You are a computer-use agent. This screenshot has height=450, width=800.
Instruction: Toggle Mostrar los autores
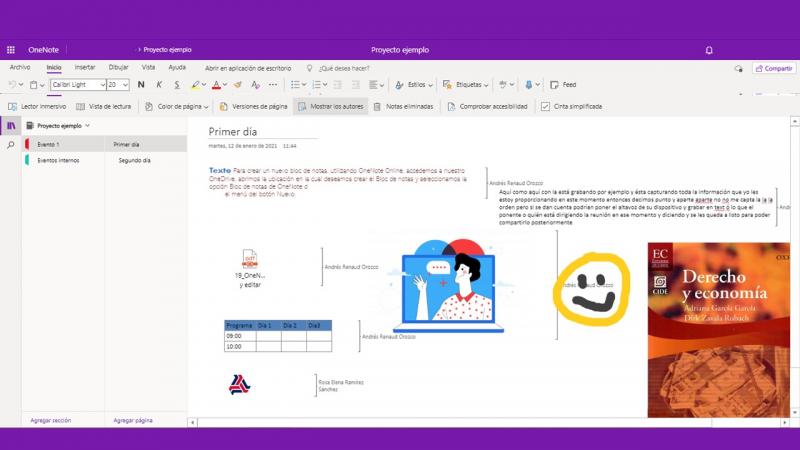(331, 106)
